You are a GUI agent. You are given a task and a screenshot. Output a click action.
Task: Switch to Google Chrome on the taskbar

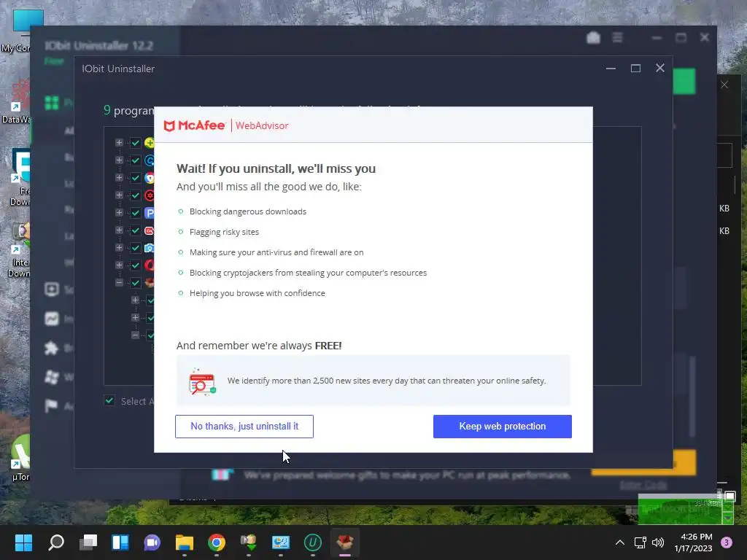click(216, 542)
